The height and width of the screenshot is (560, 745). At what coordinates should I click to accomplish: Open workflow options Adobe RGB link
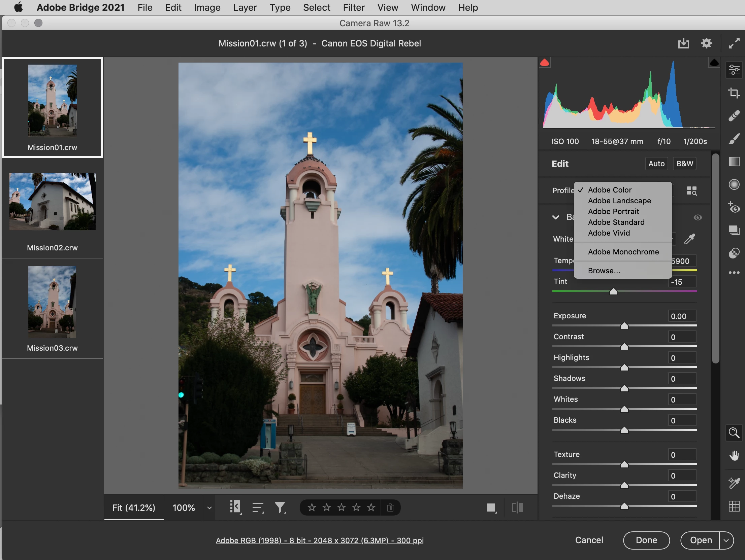coord(319,540)
